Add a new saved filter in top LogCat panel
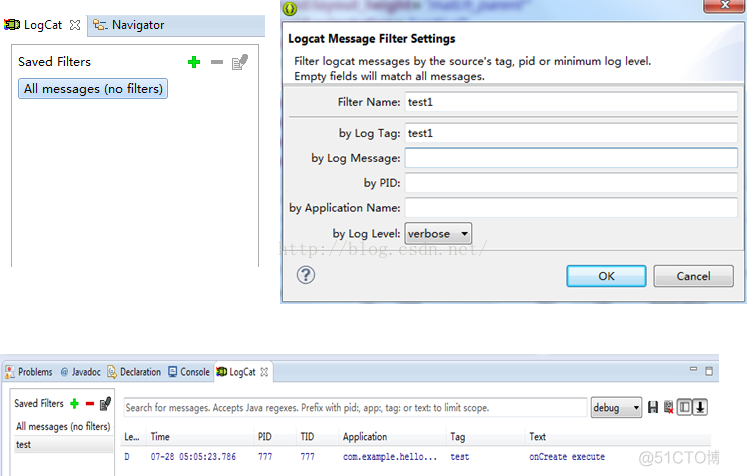Viewport: 747px width, 476px height. click(x=194, y=62)
